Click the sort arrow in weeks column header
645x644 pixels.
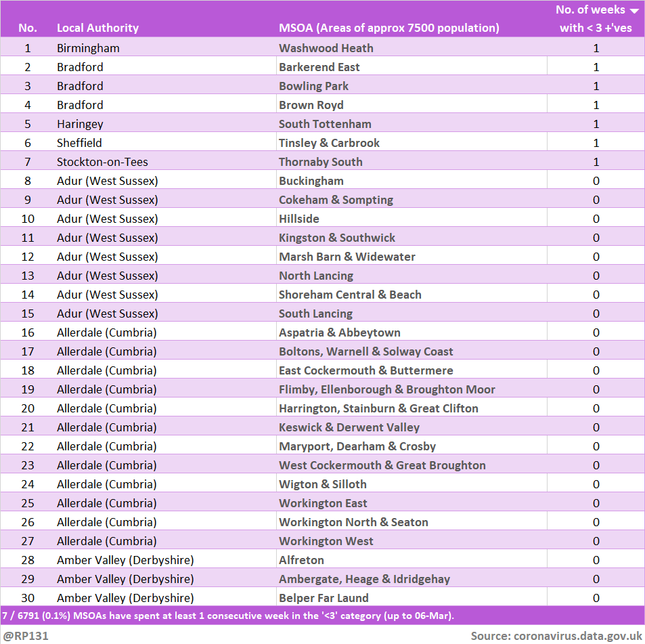click(633, 11)
